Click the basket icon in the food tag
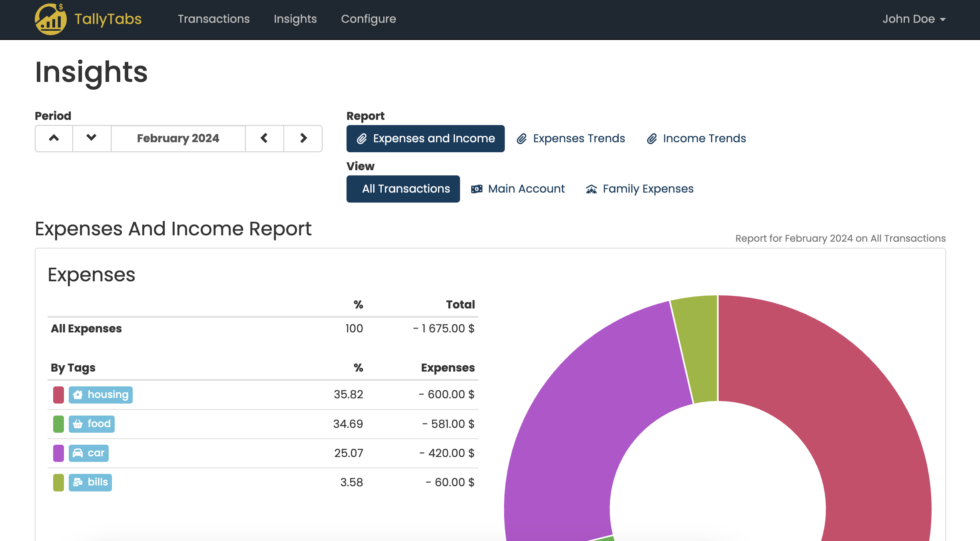The image size is (980, 541). coord(78,424)
